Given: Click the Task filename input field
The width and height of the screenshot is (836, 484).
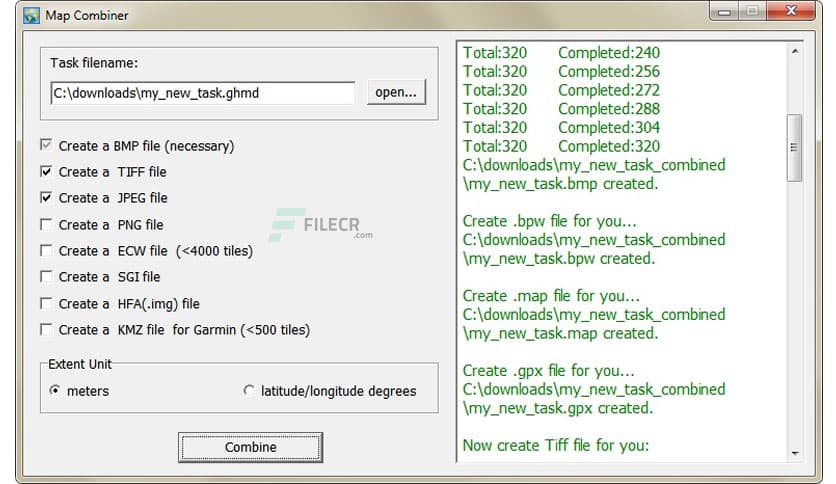Looking at the screenshot, I should (203, 93).
